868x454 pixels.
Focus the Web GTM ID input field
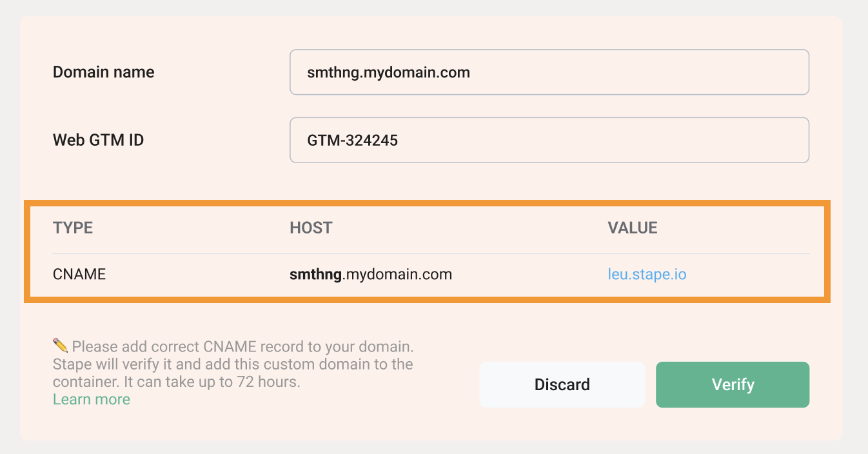[549, 140]
